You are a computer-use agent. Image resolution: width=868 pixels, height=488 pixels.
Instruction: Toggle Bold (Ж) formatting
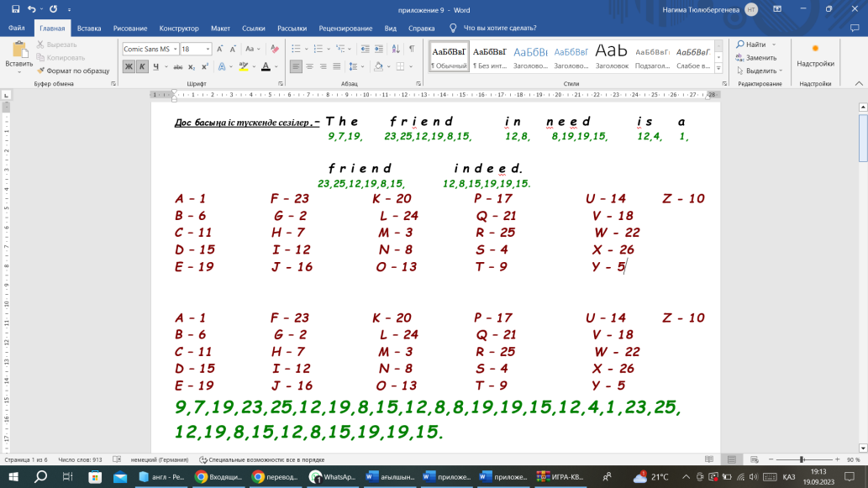(x=129, y=66)
